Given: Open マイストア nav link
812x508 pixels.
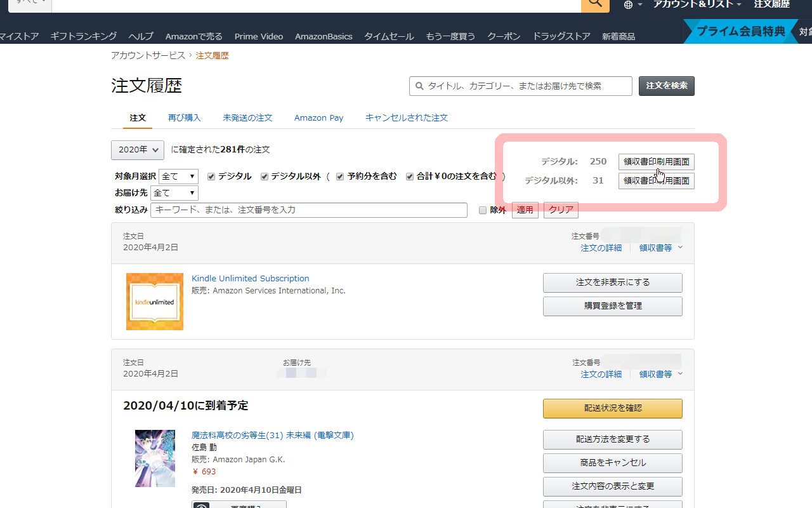Looking at the screenshot, I should click(19, 36).
